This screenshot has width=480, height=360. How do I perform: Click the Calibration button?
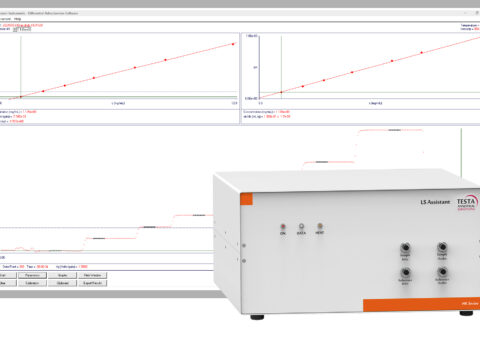pyautogui.click(x=32, y=283)
